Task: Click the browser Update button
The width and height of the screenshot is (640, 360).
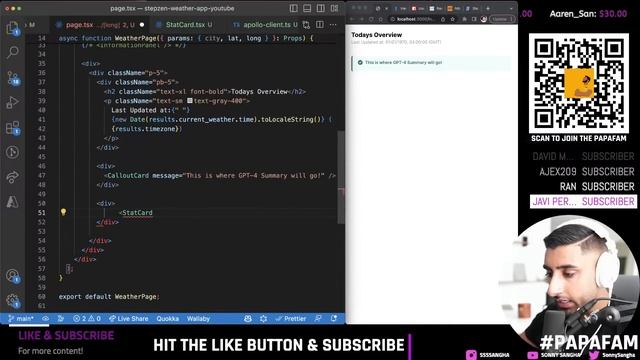Action: [x=502, y=19]
